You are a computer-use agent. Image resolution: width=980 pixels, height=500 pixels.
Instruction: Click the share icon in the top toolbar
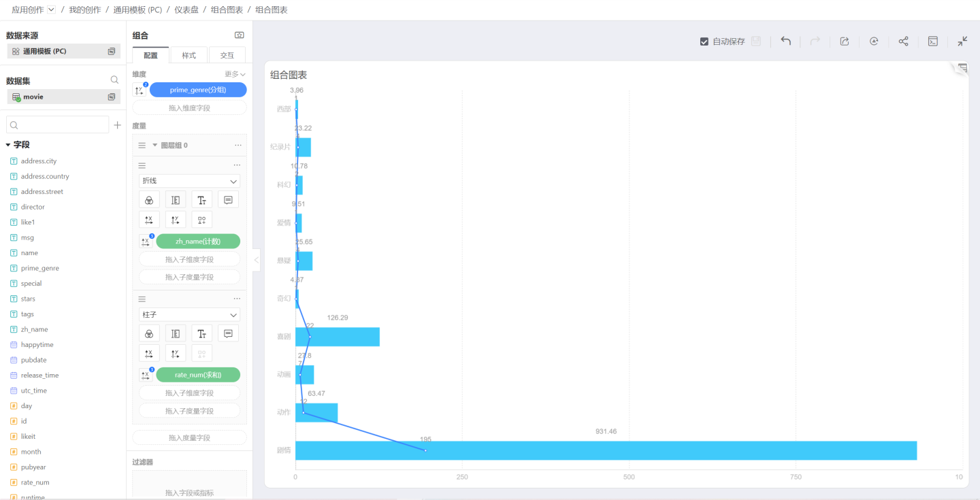click(903, 41)
